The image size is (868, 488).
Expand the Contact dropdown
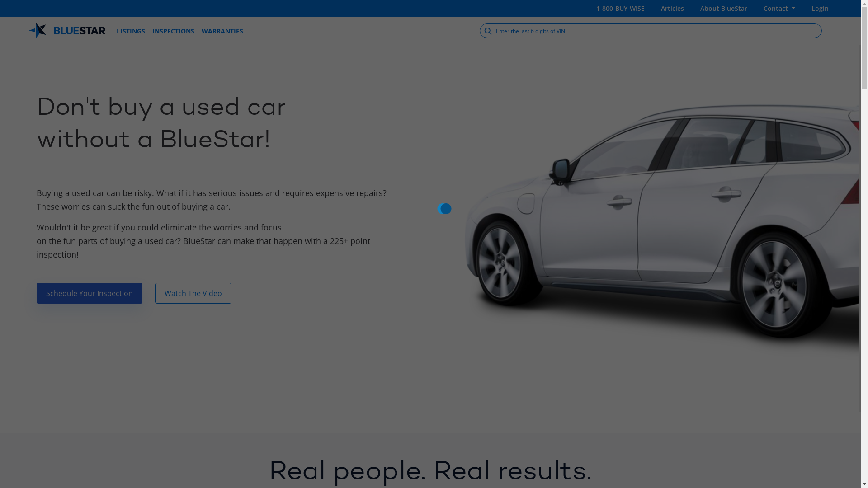(x=779, y=9)
